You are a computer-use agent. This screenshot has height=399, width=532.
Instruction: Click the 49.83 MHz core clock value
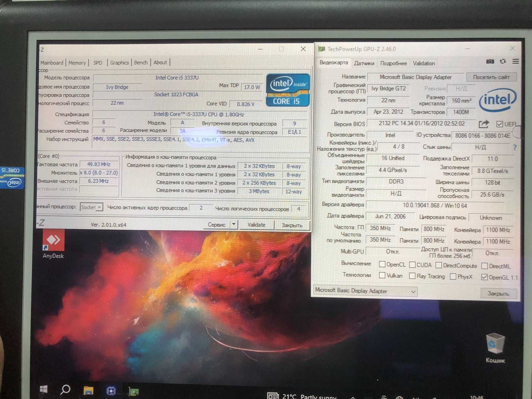pyautogui.click(x=99, y=164)
